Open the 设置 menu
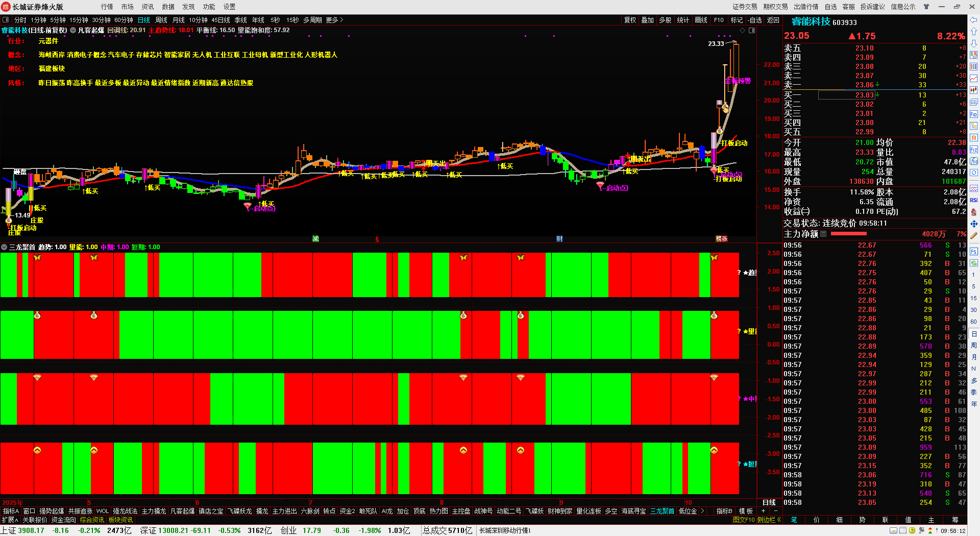This screenshot has width=980, height=536. [x=230, y=7]
